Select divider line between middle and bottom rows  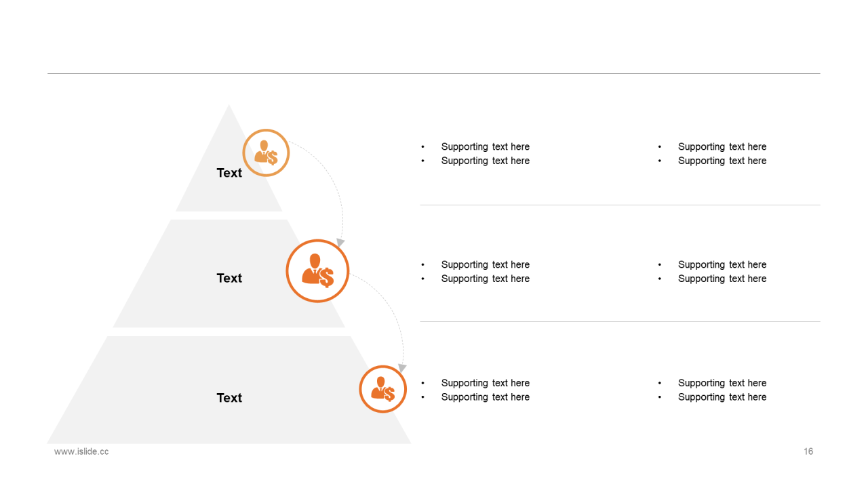click(x=620, y=321)
